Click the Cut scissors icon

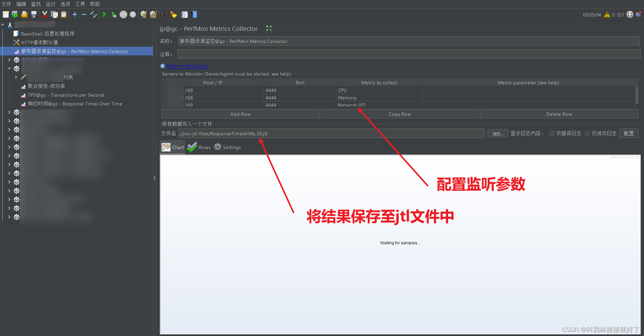[45, 14]
